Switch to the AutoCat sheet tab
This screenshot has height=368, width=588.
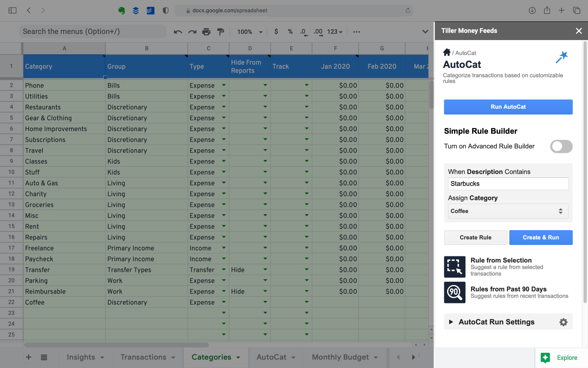pos(272,357)
